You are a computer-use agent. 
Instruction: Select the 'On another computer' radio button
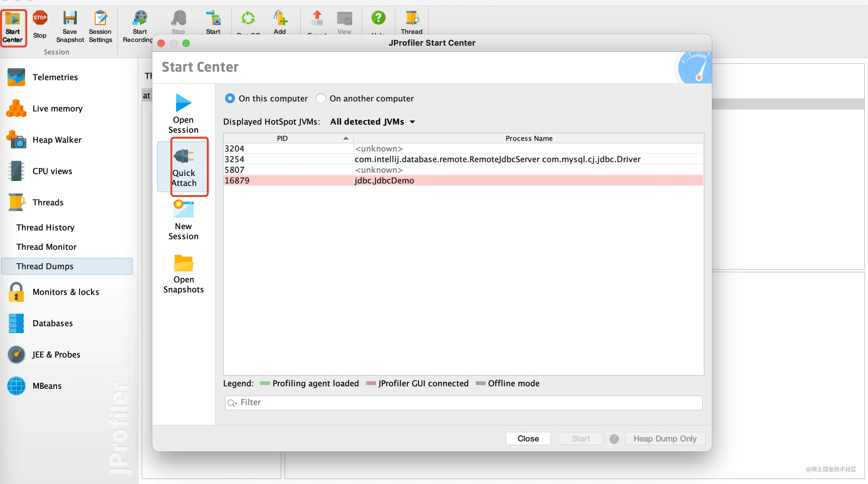coord(321,98)
